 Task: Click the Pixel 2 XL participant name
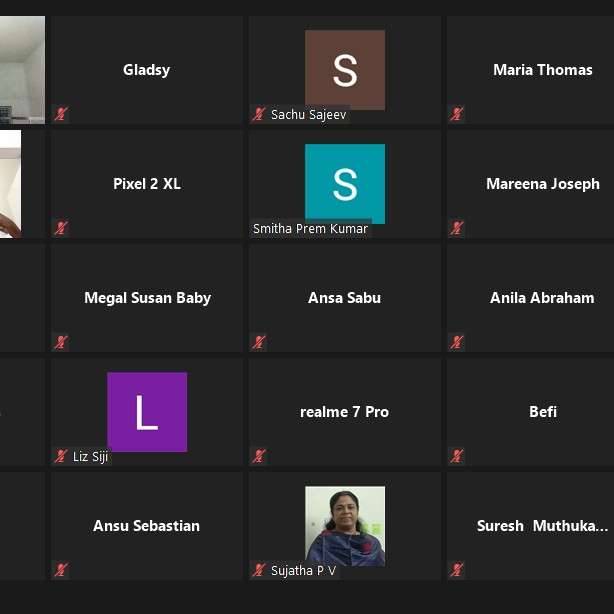(x=147, y=184)
